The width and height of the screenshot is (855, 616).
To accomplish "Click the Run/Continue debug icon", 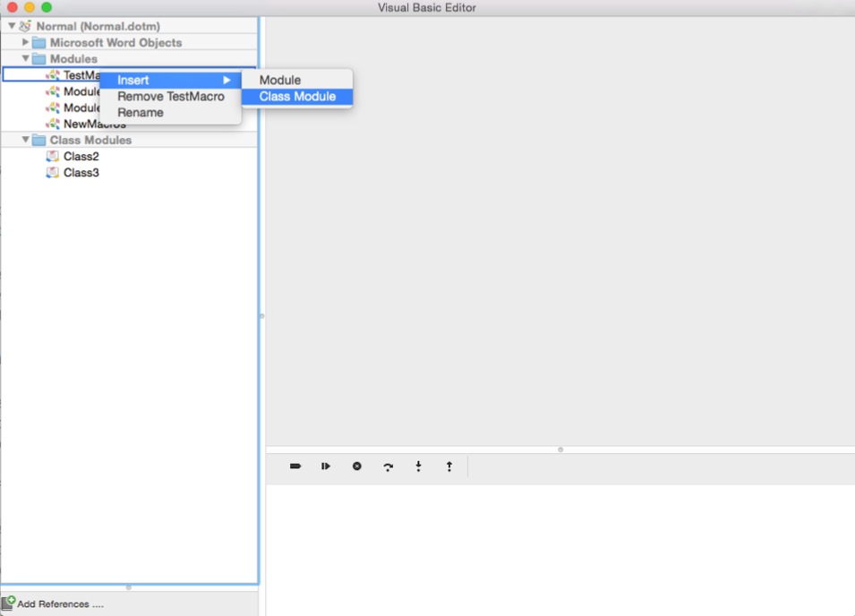I will pos(326,466).
